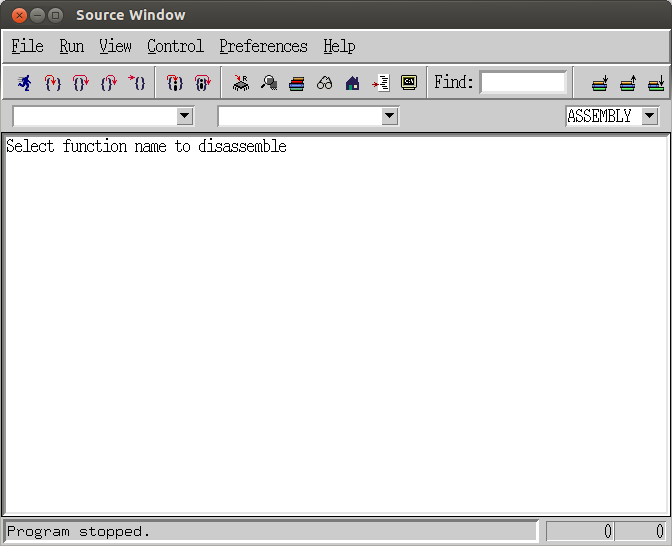Screen dimensions: 672x546
Task: Click the function name entry field
Action: click(x=300, y=116)
